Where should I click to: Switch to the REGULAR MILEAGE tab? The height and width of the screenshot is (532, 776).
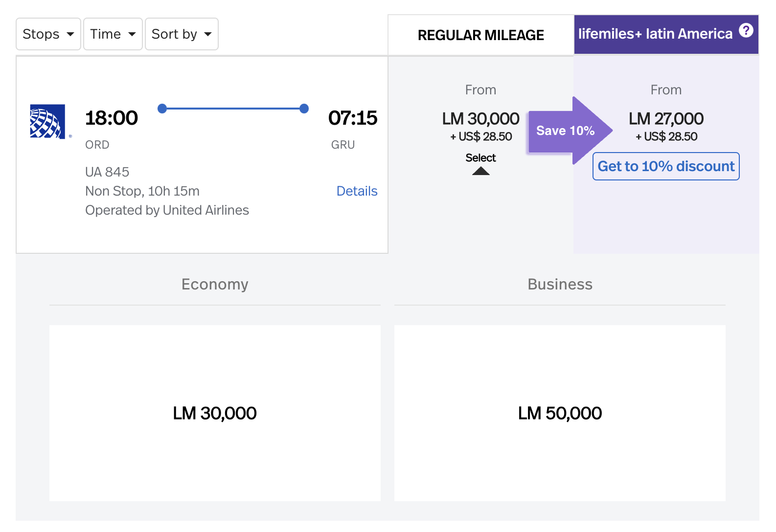481,35
